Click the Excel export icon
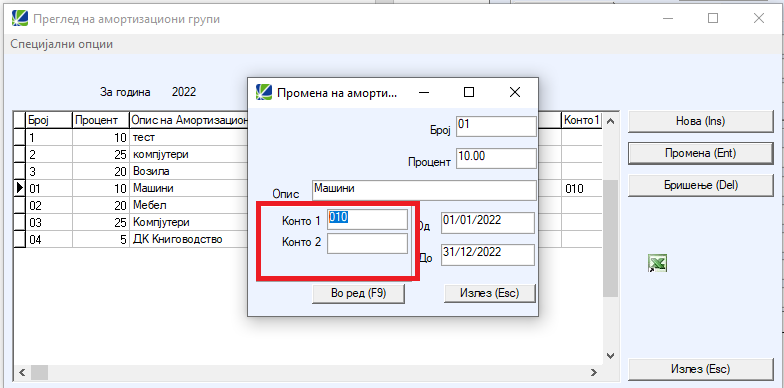The image size is (784, 388). 658,263
